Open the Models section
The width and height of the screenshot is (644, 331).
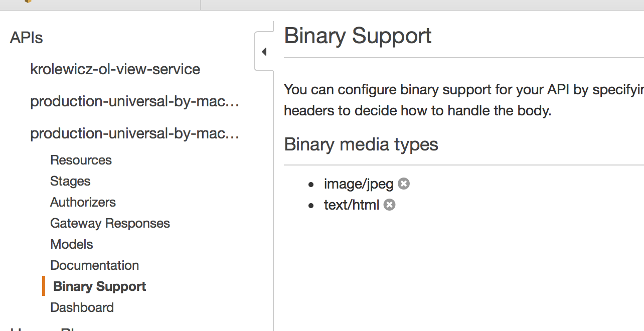tap(72, 244)
